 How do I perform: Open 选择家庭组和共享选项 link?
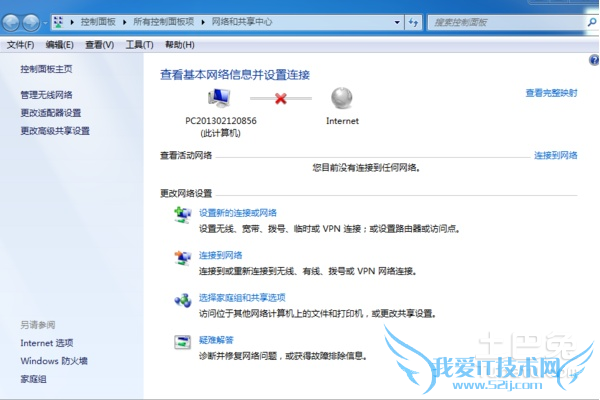pyautogui.click(x=242, y=298)
